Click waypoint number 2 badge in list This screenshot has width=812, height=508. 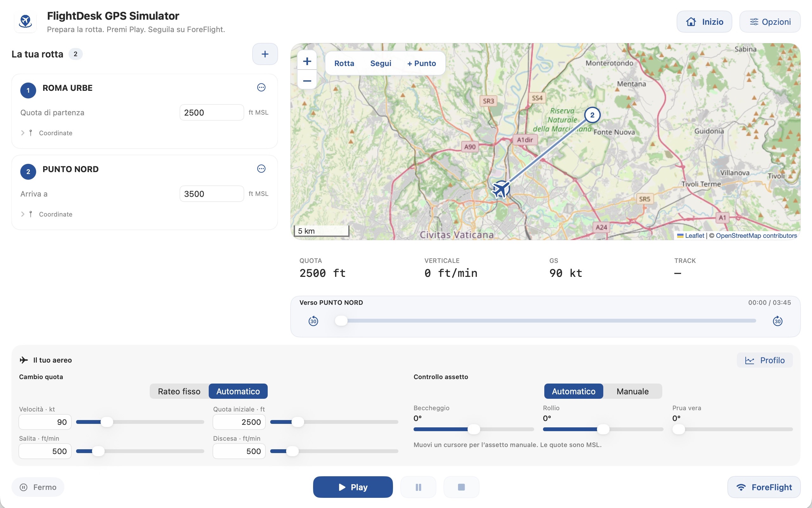point(28,172)
